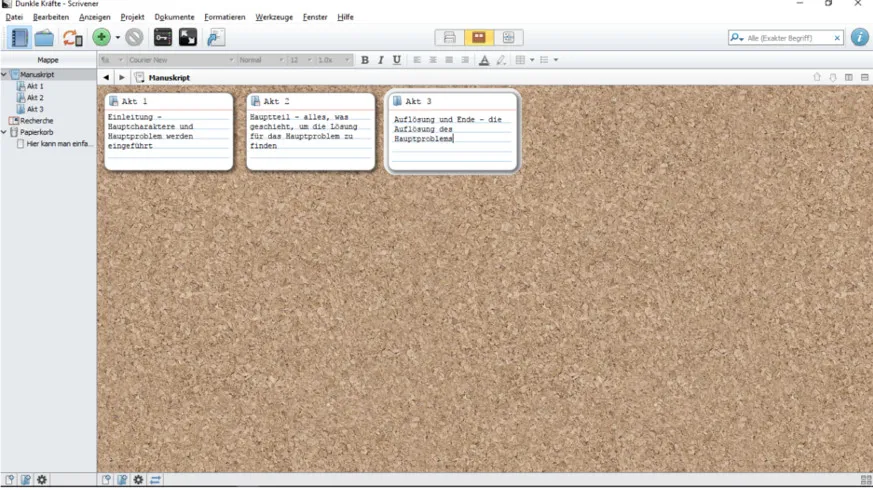Open paragraph style preset dropdown

[112, 60]
